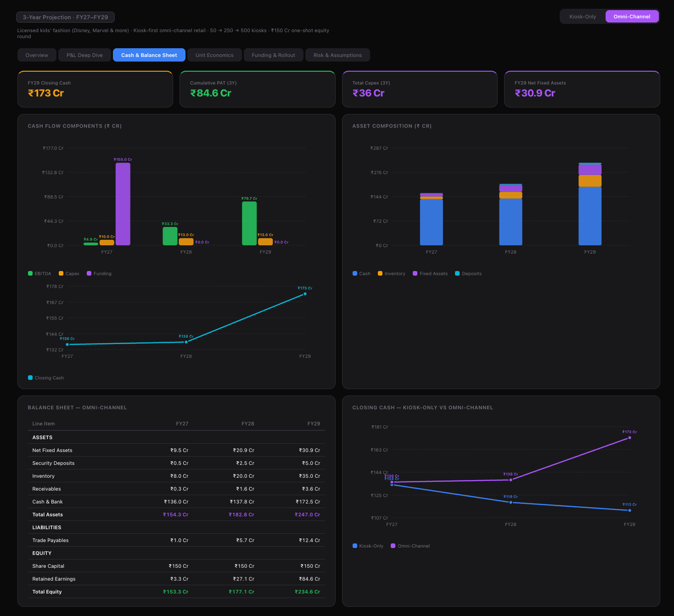Select the Cash & Balance Sheet tab
Viewport: 674px width, 616px height.
pos(149,55)
